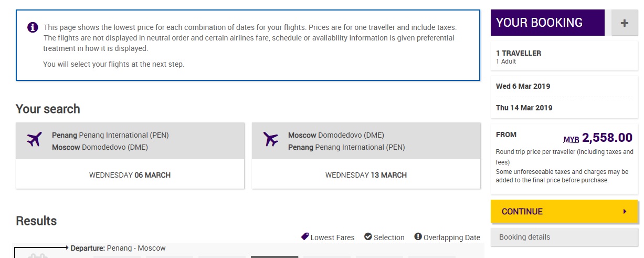This screenshot has width=644, height=258.
Task: Click the Moscow to Penang return search card
Action: [366, 141]
